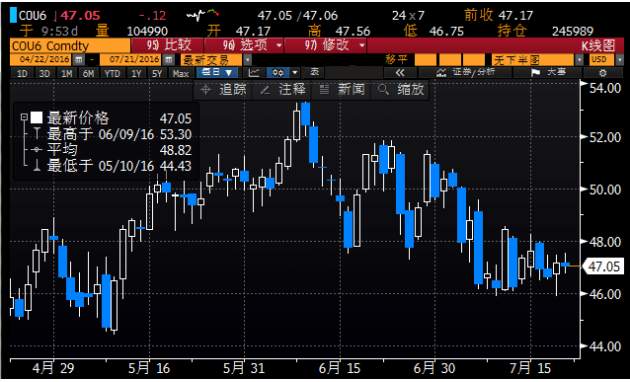The height and width of the screenshot is (382, 630).
Task: Select the 3D range tab
Action: click(x=44, y=74)
